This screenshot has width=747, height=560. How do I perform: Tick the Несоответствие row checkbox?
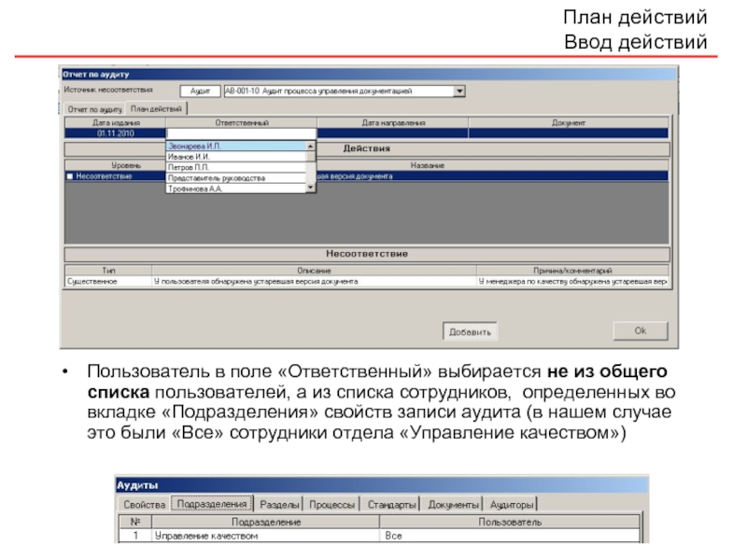coord(69,175)
